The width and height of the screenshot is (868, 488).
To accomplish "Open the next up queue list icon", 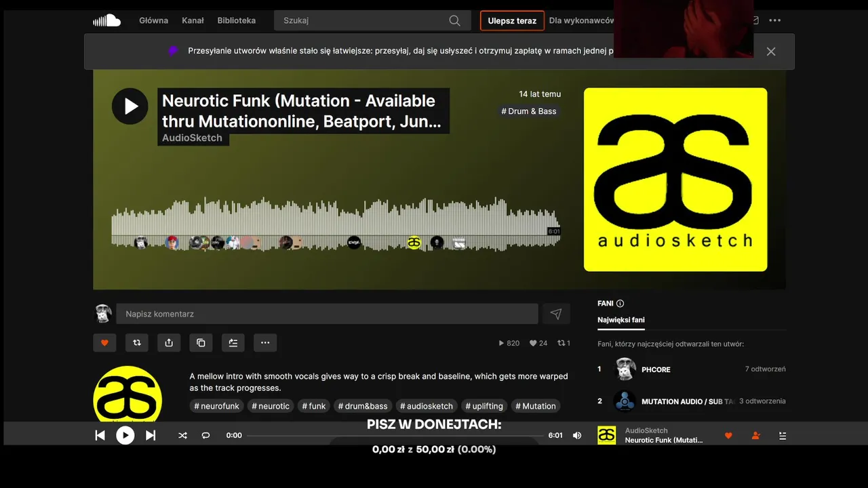I will [783, 435].
